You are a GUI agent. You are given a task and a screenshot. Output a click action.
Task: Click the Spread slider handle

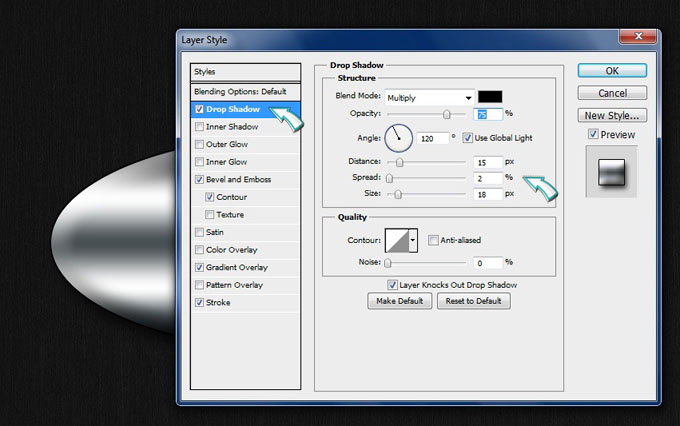(x=389, y=178)
